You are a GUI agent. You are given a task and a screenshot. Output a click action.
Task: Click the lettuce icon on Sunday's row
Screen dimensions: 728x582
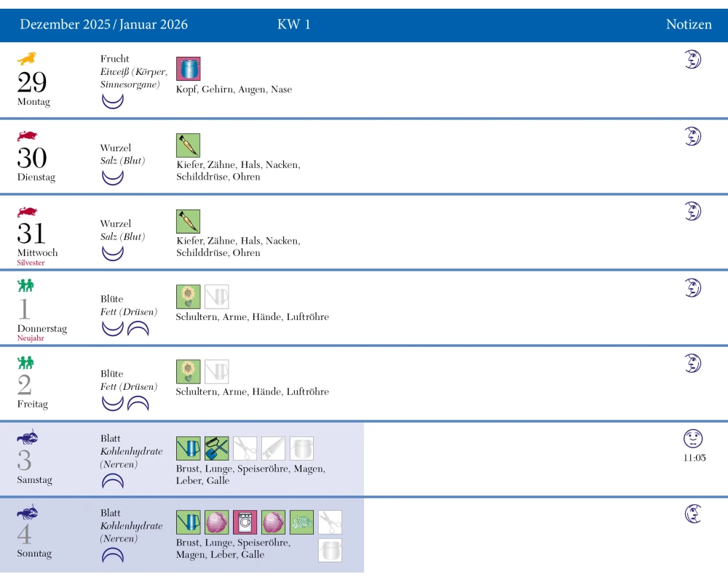tap(301, 522)
